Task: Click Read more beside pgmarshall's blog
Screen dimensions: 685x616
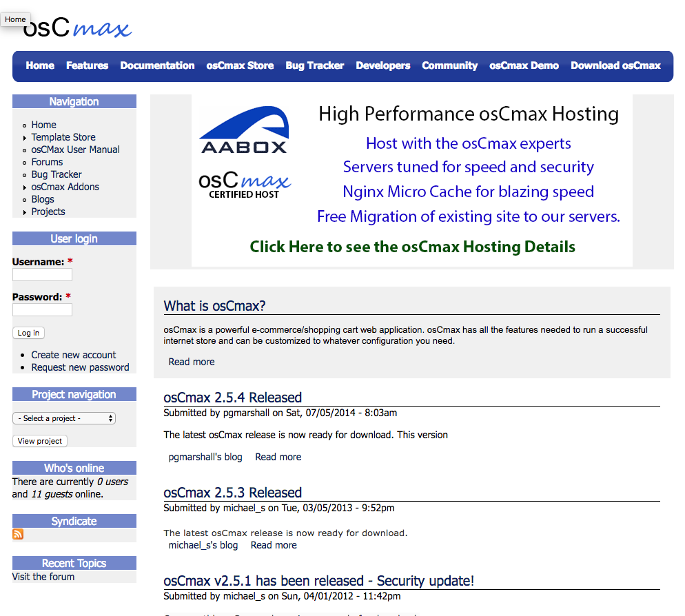Action: [278, 457]
